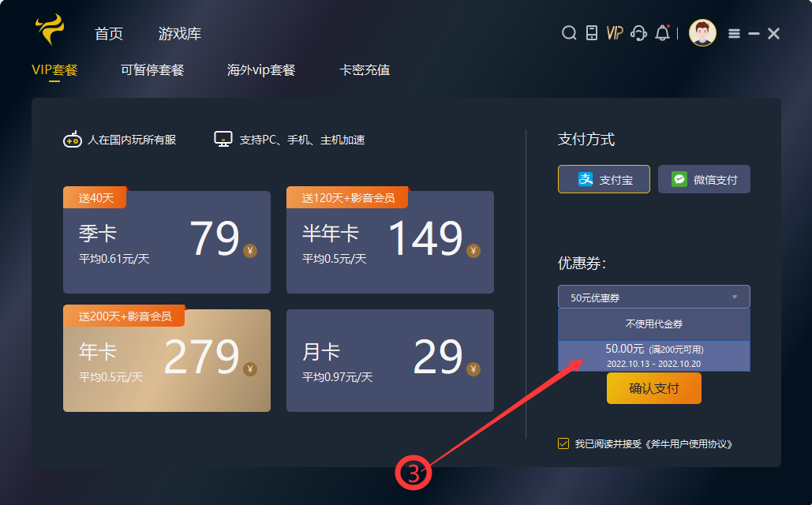The width and height of the screenshot is (812, 505).
Task: Select WeChat Pay (微信支付) option
Action: pos(704,179)
